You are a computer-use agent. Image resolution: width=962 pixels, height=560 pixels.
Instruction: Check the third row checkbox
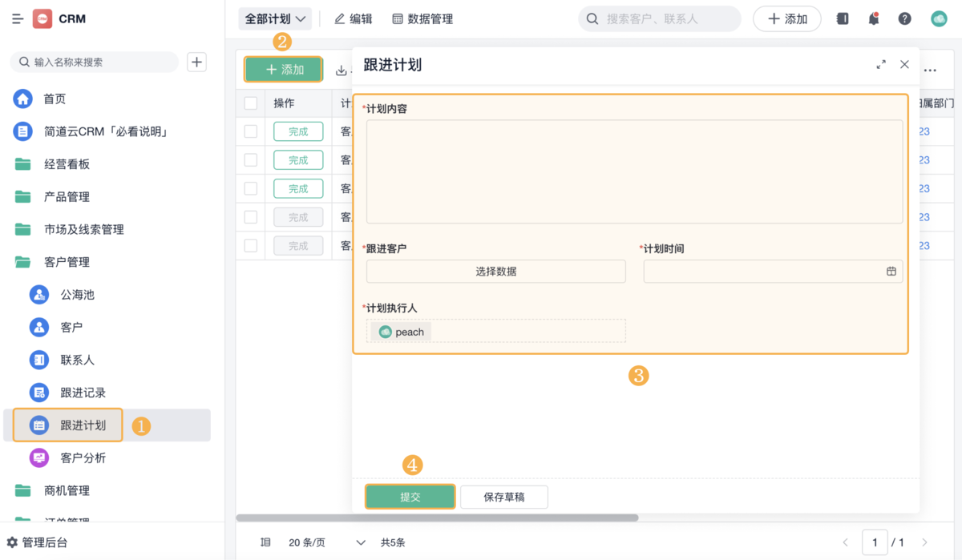pos(251,188)
